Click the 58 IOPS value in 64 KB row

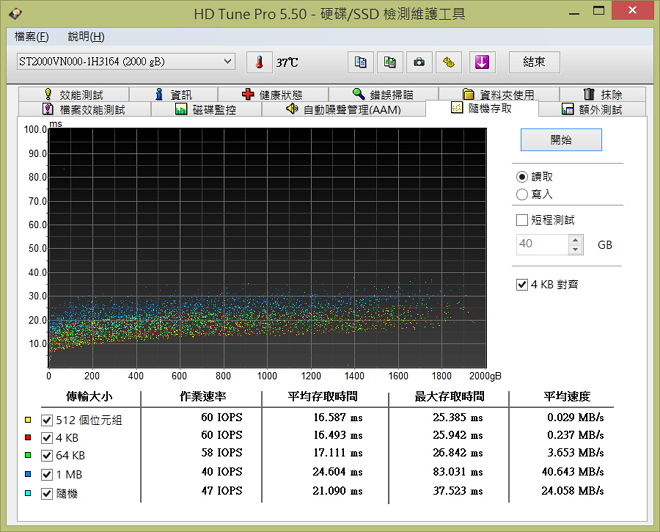(222, 452)
